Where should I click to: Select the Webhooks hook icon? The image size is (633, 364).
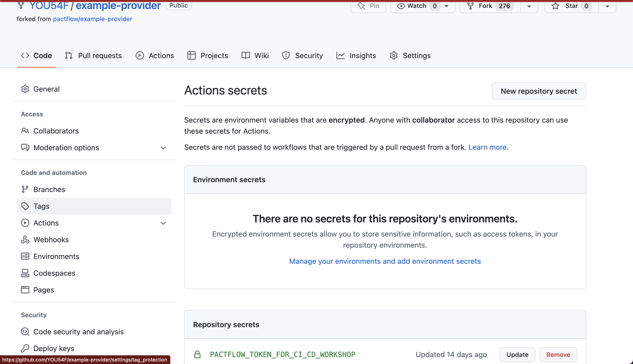pos(25,240)
